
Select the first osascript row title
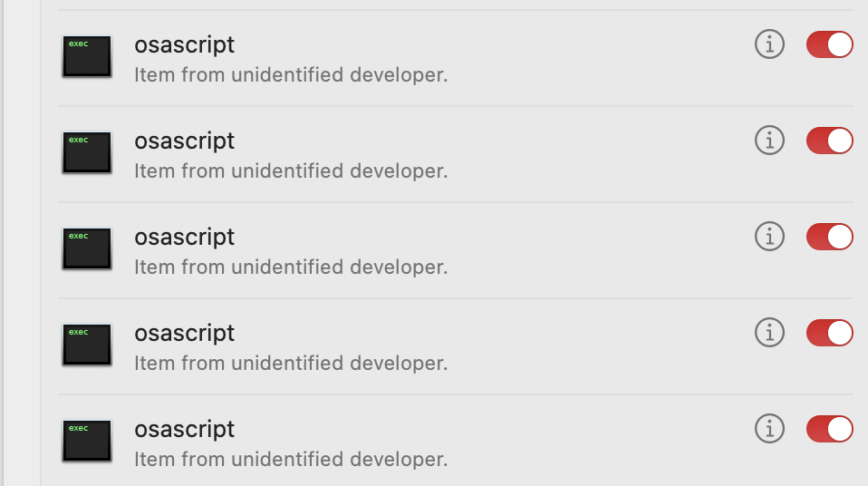pos(184,45)
